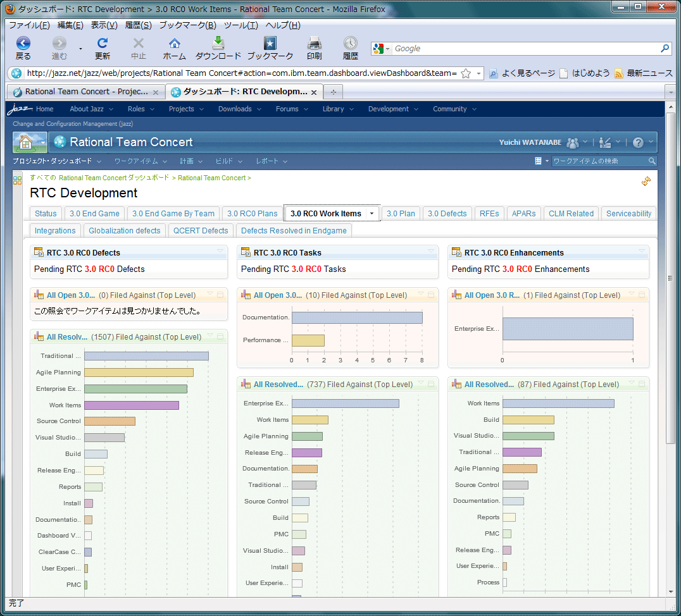Click the Documentation bar in open tasks chart
681x616 pixels.
357,317
